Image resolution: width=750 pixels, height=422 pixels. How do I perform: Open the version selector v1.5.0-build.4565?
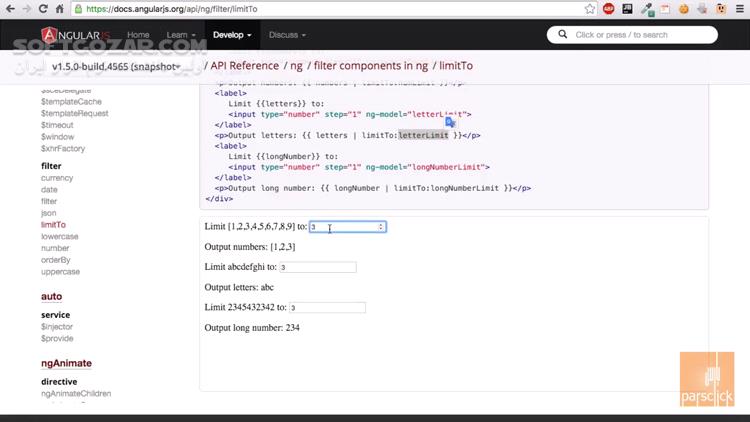(x=116, y=67)
